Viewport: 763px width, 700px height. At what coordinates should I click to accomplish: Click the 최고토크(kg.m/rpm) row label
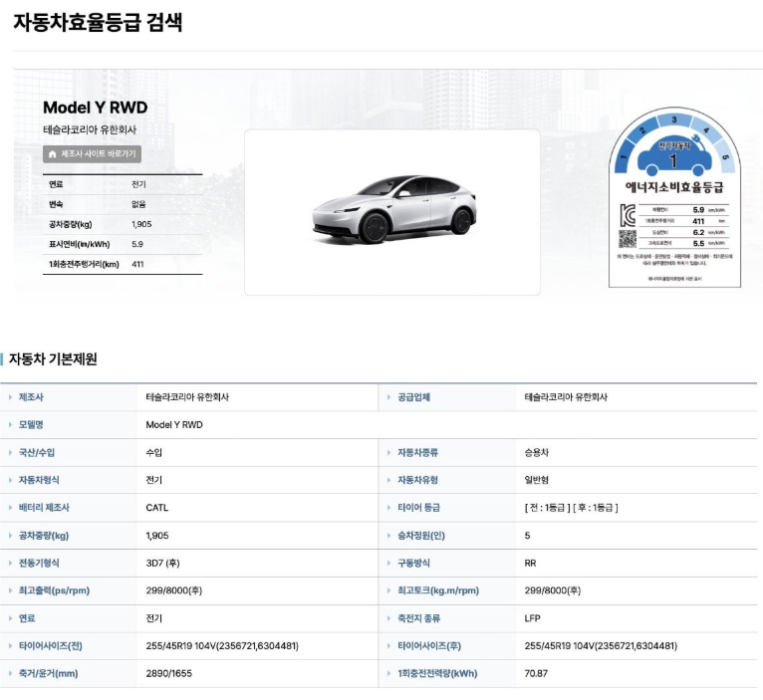pos(438,590)
